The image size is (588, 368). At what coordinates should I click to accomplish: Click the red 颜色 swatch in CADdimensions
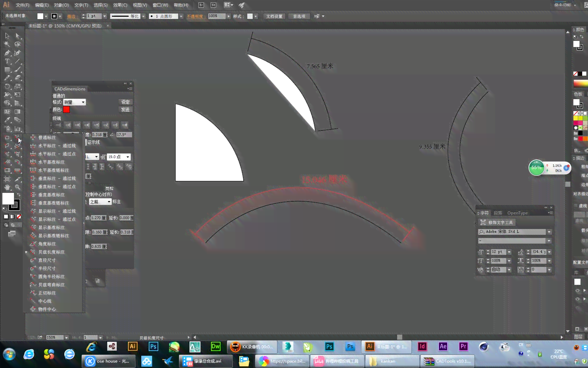66,109
